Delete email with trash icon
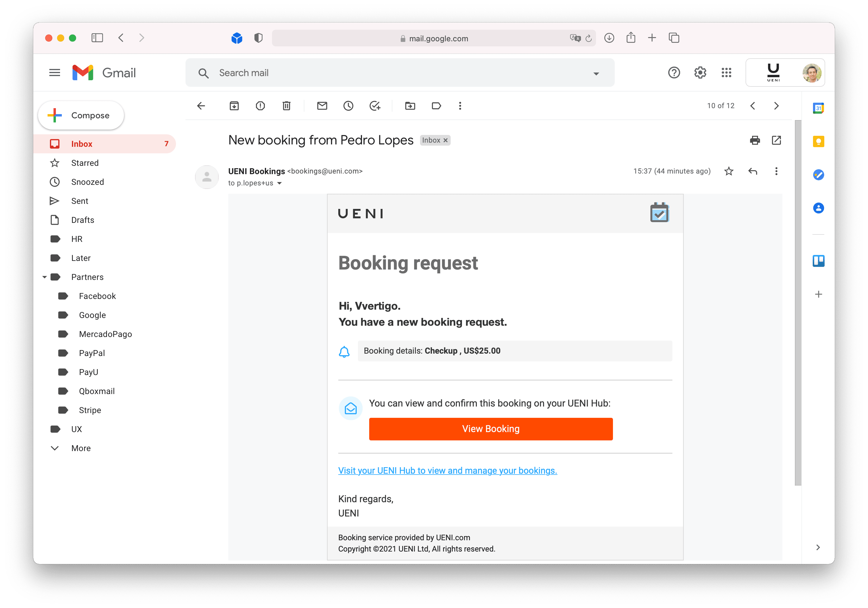The image size is (868, 608). tap(287, 106)
